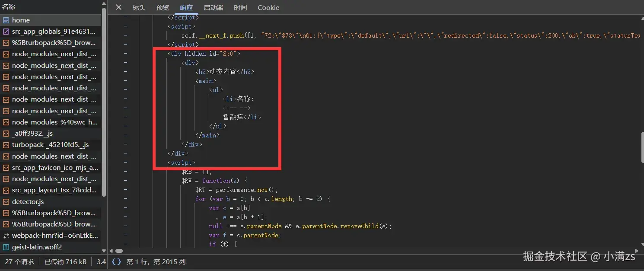
Task: Select the detector.js request
Action: coord(51,202)
